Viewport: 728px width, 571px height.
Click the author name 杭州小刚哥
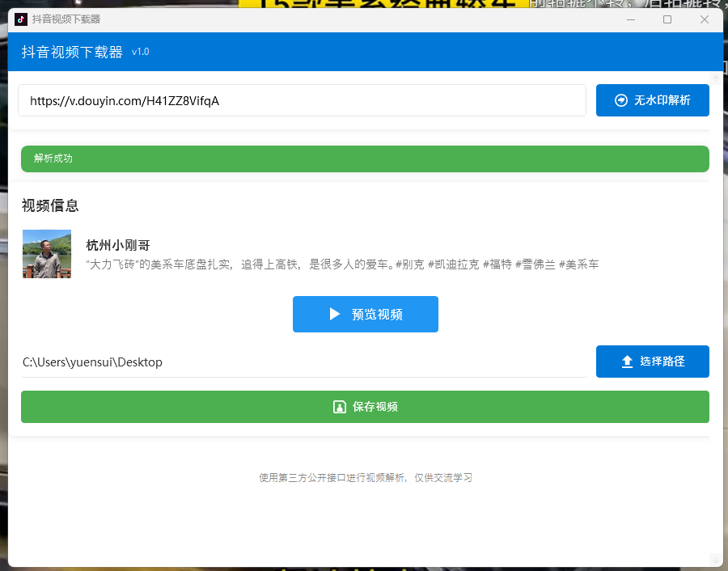[118, 245]
